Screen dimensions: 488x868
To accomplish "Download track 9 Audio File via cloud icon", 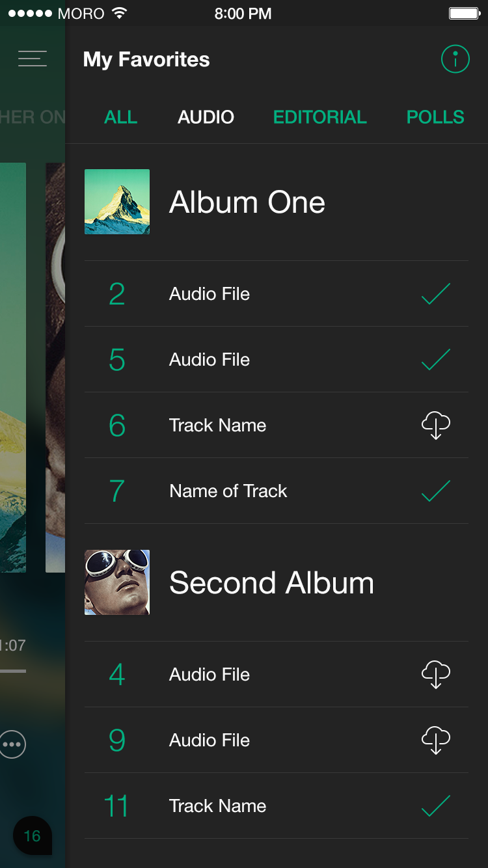I will click(x=436, y=740).
